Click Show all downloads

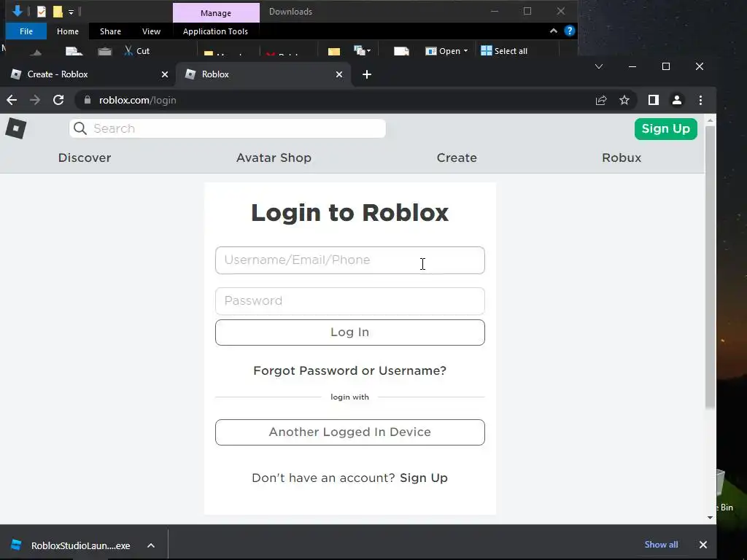(661, 544)
